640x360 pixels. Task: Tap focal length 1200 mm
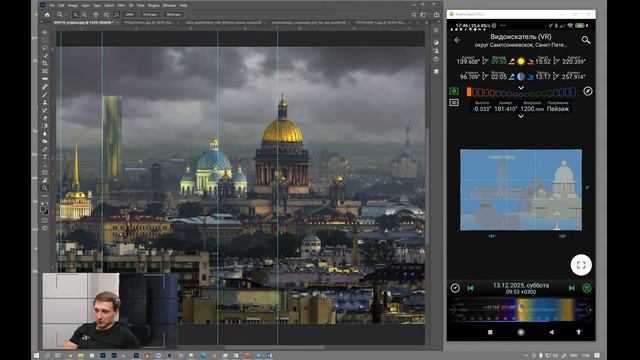click(532, 109)
